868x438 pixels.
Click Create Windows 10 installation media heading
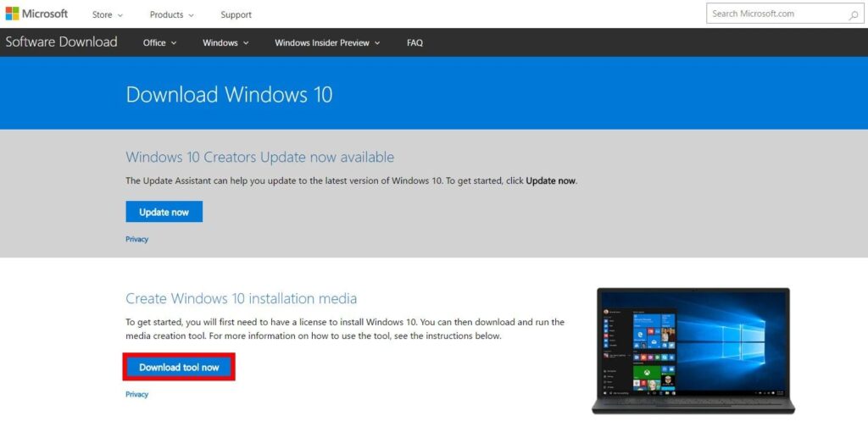click(x=241, y=299)
